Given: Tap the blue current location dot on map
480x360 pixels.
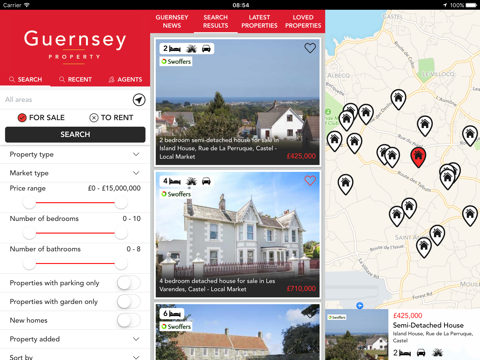Looking at the screenshot, I should (x=359, y=305).
